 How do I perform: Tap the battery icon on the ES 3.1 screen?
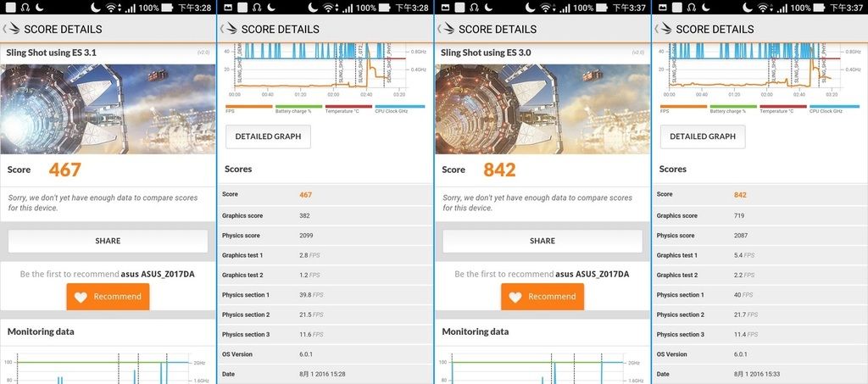tap(167, 8)
